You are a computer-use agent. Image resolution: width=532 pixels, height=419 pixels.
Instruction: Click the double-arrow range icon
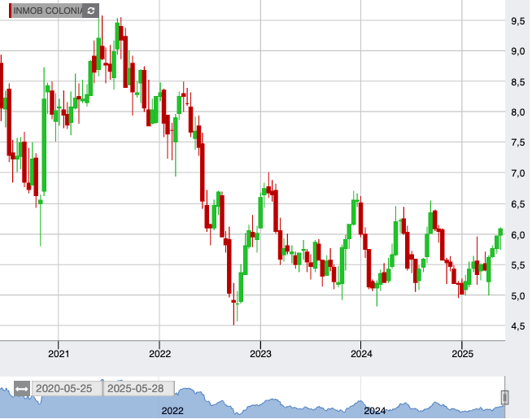[22, 388]
